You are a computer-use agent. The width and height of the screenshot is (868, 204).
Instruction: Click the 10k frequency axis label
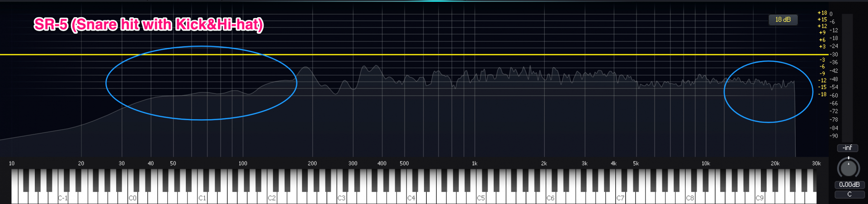coord(706,163)
